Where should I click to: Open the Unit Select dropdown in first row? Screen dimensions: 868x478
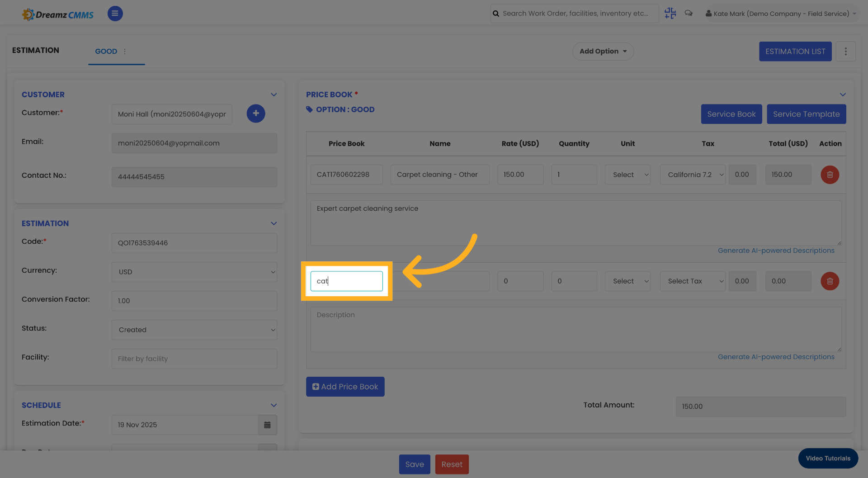pyautogui.click(x=627, y=175)
